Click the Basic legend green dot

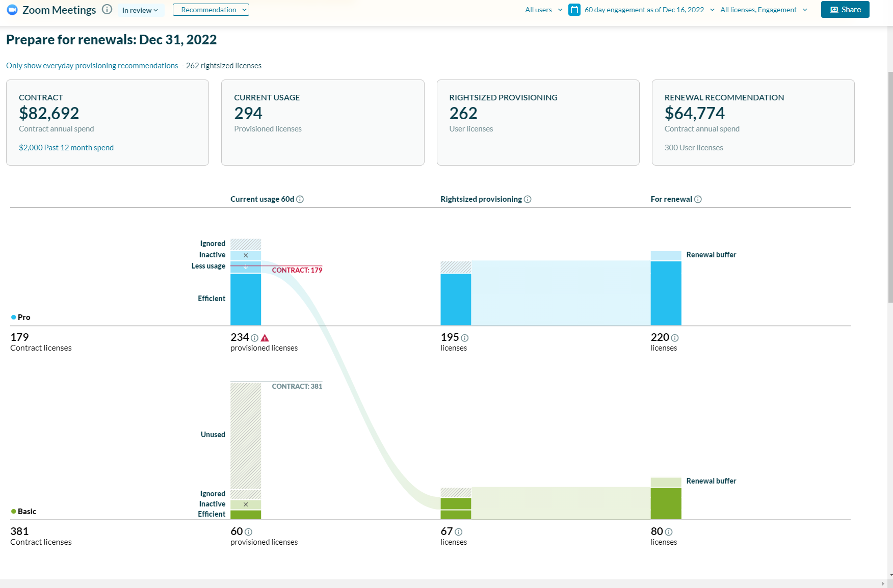tap(14, 511)
